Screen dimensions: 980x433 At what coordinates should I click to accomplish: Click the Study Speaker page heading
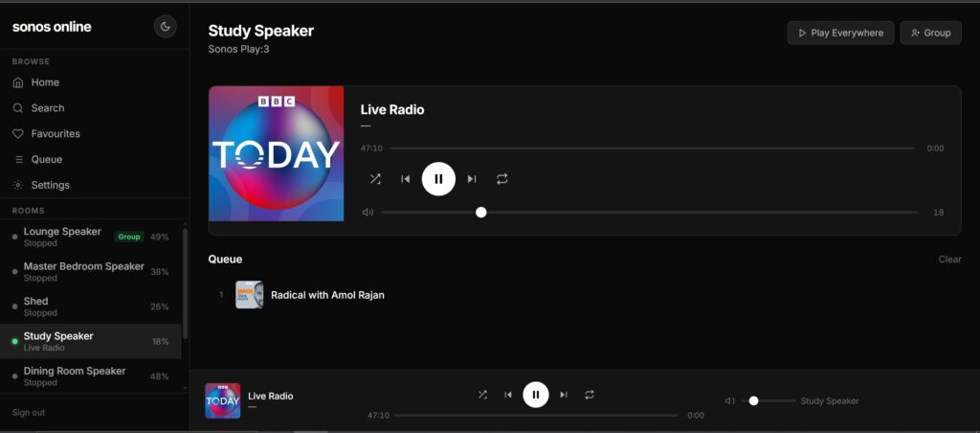[261, 31]
